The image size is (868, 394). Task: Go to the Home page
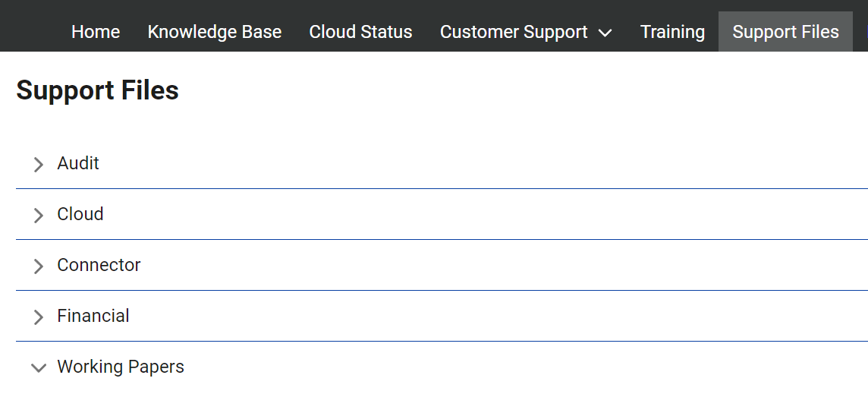point(96,32)
